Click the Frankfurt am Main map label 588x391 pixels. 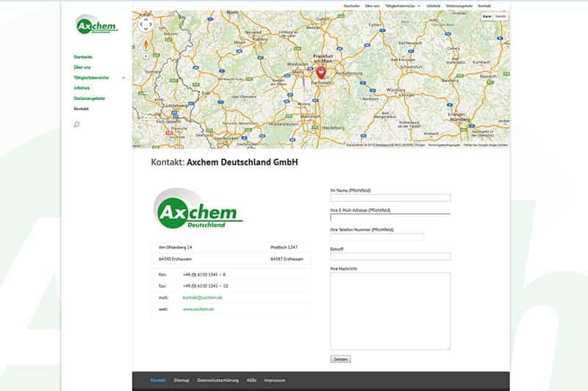coord(323,58)
